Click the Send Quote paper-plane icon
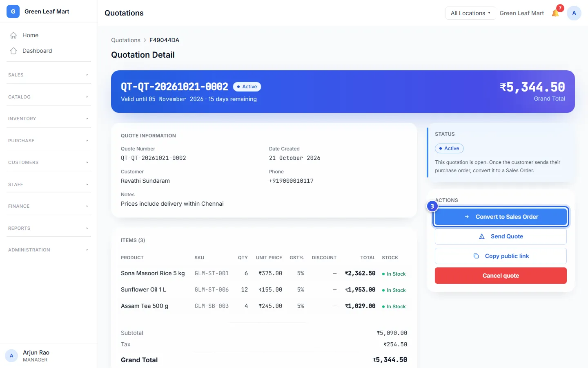The height and width of the screenshot is (368, 588). (482, 236)
